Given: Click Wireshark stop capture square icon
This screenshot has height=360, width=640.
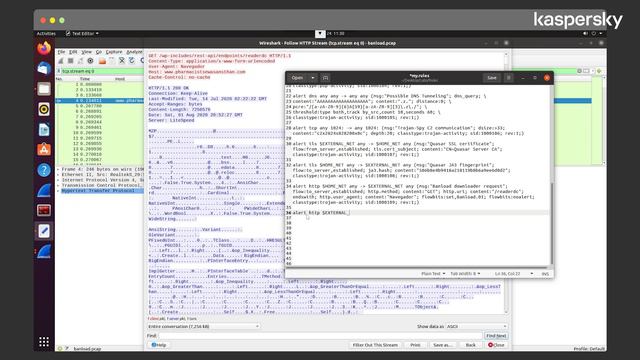Looking at the screenshot, I should [x=71, y=61].
